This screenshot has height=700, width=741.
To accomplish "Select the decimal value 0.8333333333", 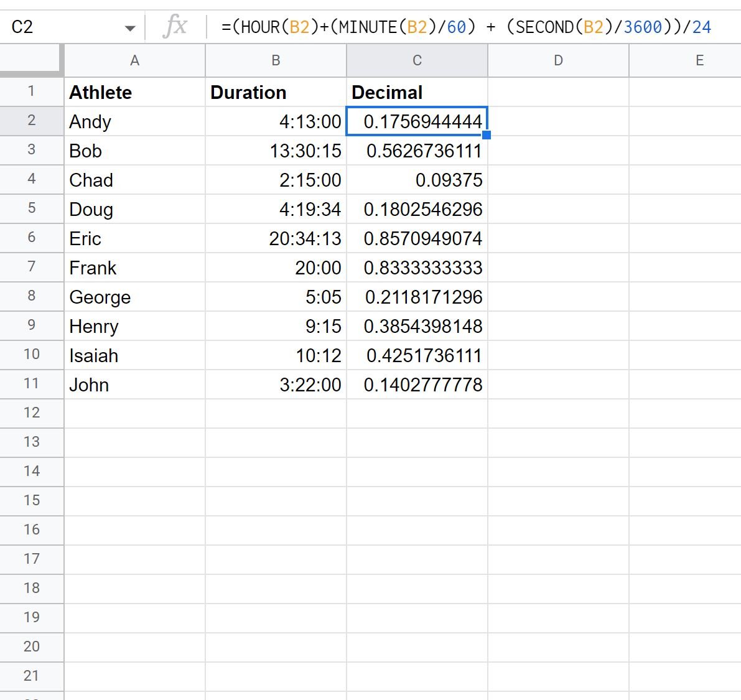I will [417, 268].
